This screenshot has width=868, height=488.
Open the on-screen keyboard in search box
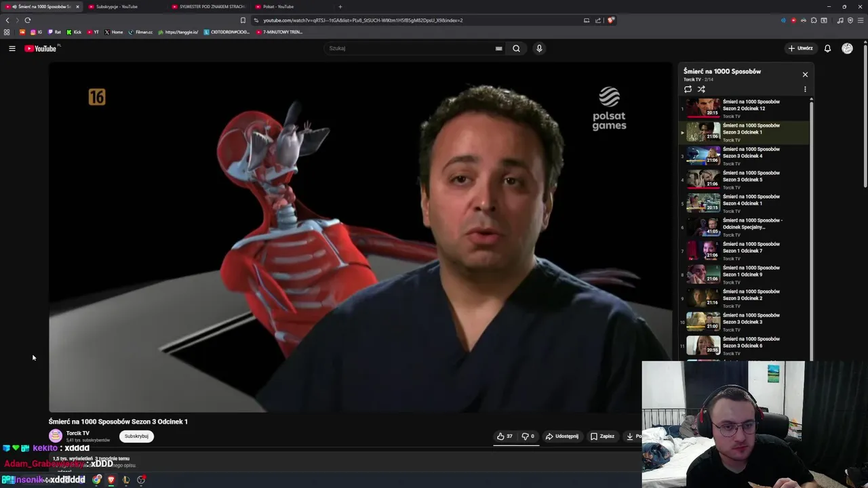pos(498,48)
